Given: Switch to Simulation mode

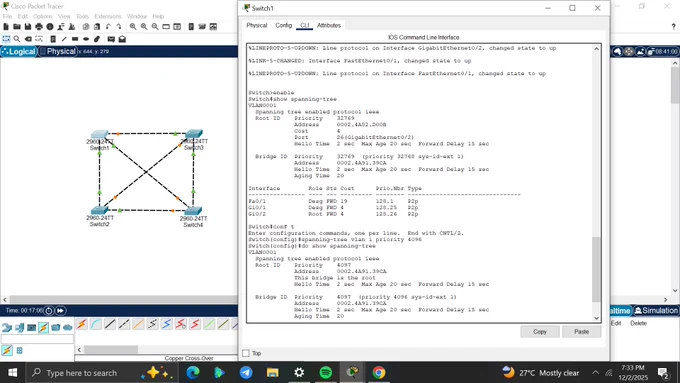Looking at the screenshot, I should click(x=656, y=311).
